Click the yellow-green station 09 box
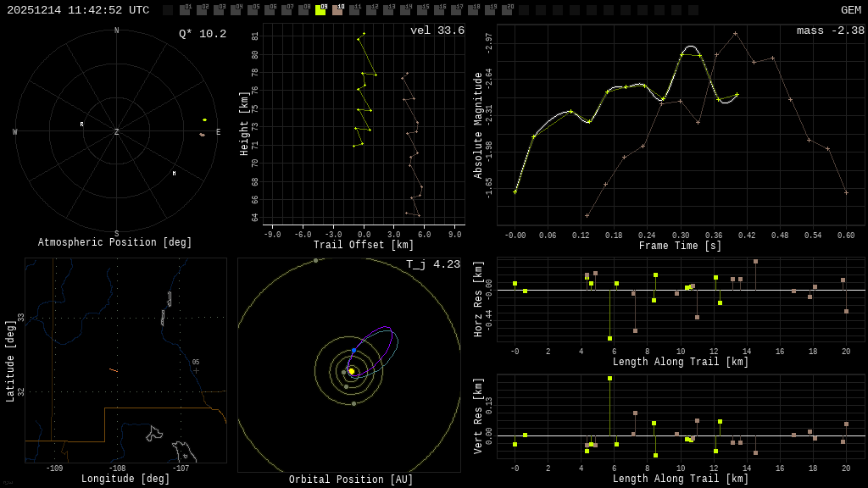 point(320,10)
